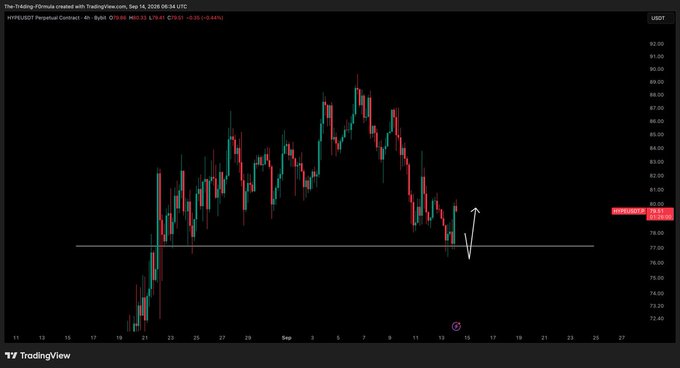Click the 75.00 price axis label

pyautogui.click(x=657, y=278)
